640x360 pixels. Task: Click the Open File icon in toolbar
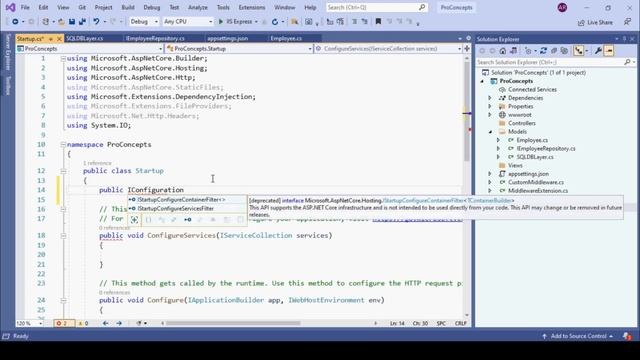(x=61, y=22)
